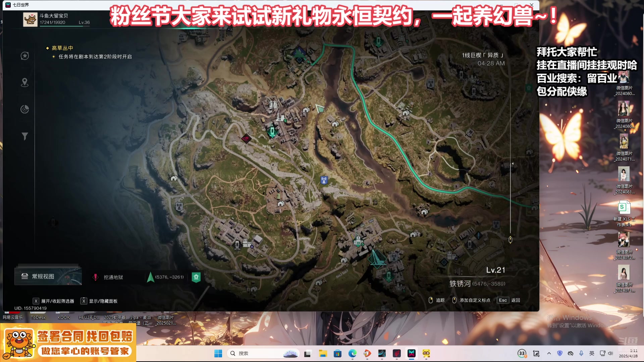Click the map zoom slider handle
This screenshot has width=644, height=362.
(x=510, y=240)
